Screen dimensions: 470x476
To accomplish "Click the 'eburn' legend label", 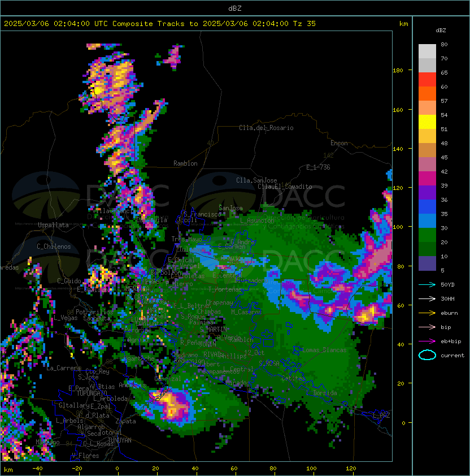I will pyautogui.click(x=449, y=313).
